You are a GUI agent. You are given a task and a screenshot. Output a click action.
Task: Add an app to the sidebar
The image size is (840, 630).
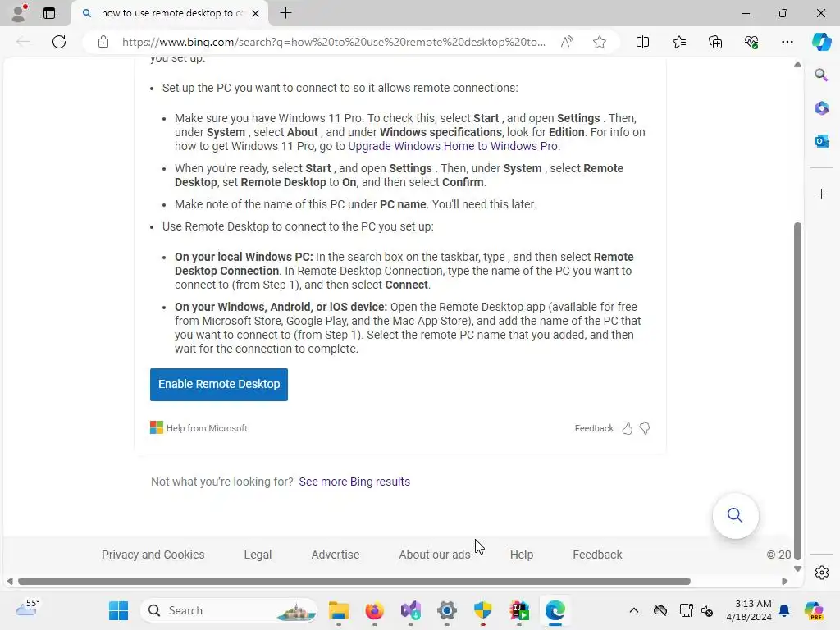tap(821, 194)
